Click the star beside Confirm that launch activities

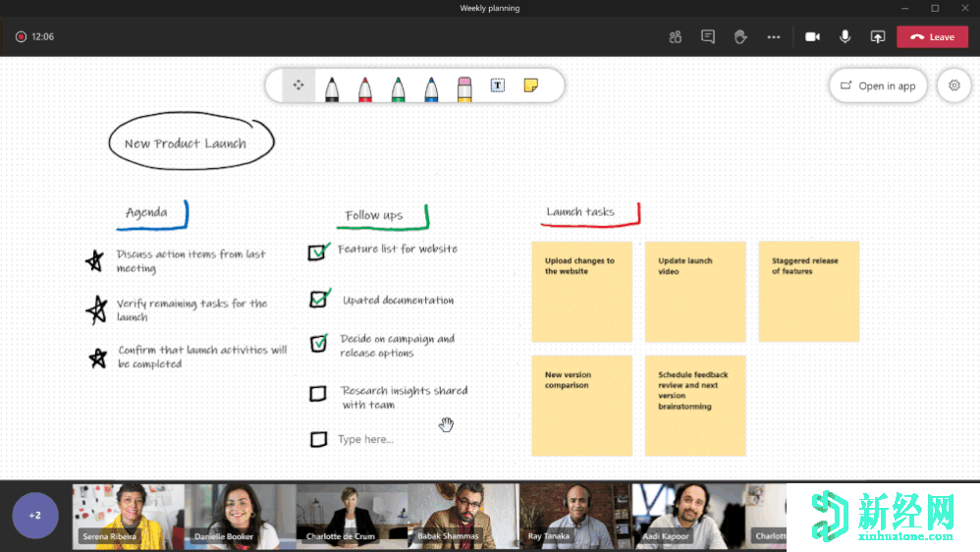point(97,358)
